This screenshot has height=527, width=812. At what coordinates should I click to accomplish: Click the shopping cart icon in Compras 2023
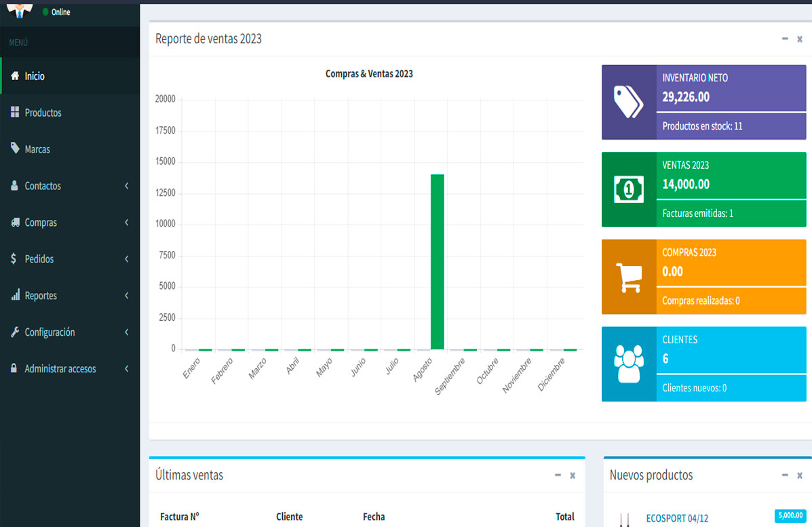628,277
